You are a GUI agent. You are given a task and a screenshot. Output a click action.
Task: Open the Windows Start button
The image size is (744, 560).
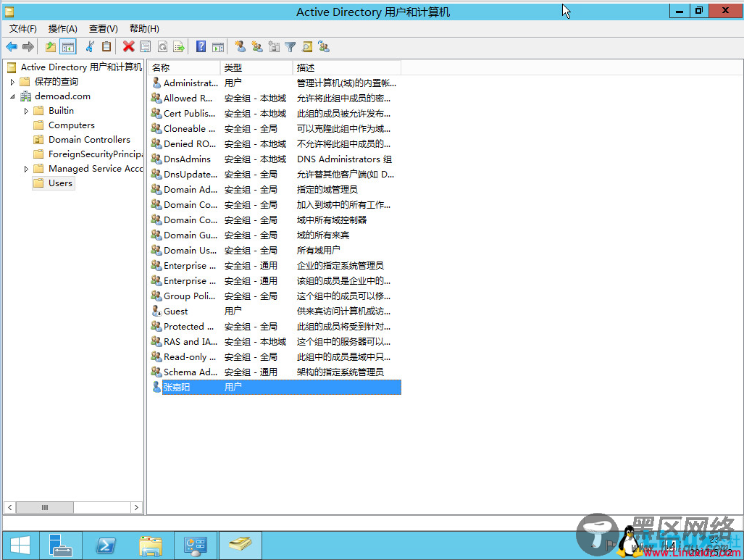20,546
